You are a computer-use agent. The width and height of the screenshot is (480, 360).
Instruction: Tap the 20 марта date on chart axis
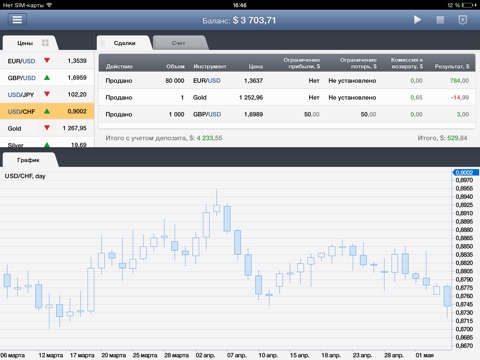(x=114, y=355)
